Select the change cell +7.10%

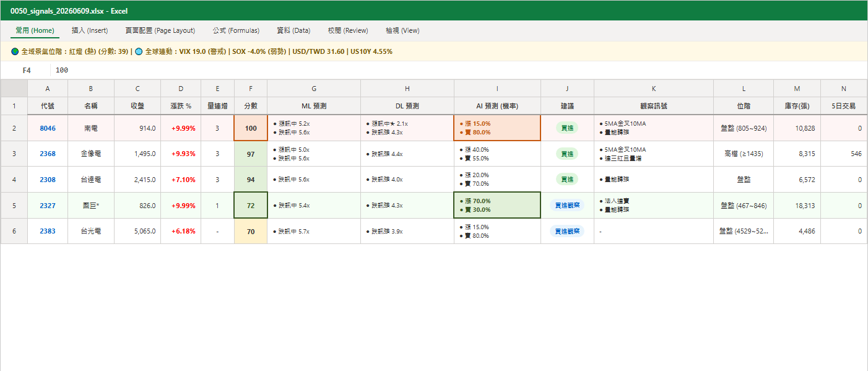[x=181, y=180]
